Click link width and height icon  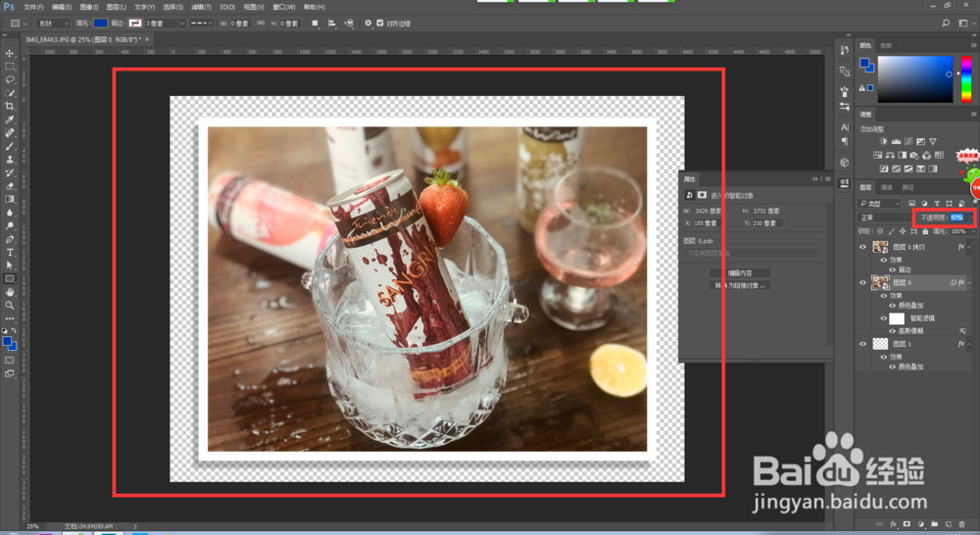261,24
